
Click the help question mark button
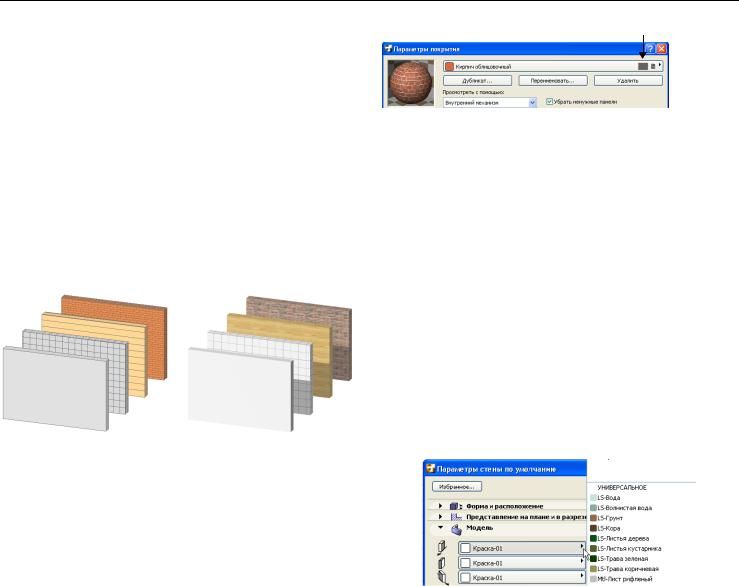click(x=650, y=49)
